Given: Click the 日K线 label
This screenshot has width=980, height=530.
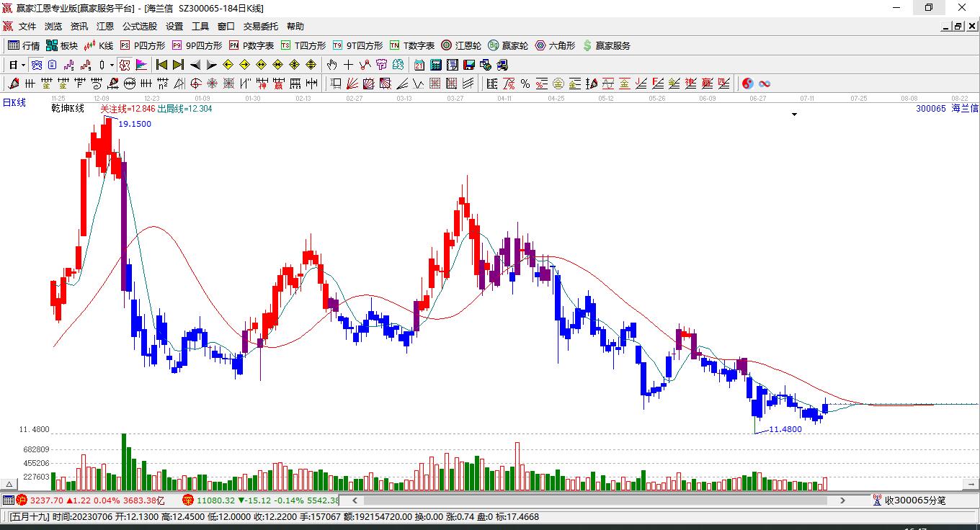Looking at the screenshot, I should (14, 103).
